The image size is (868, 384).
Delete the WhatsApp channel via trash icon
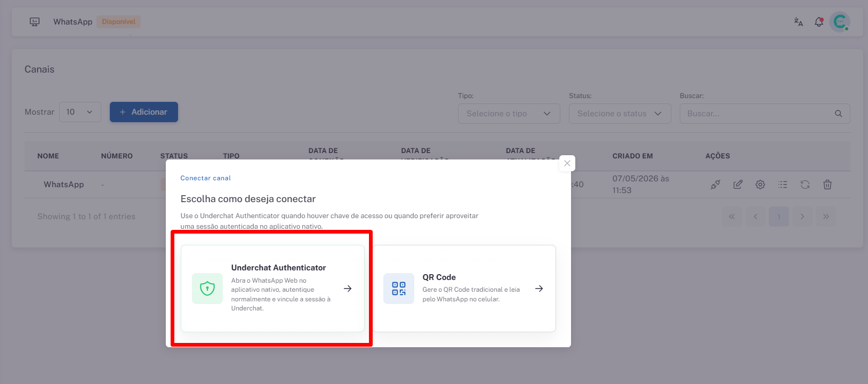pyautogui.click(x=827, y=185)
